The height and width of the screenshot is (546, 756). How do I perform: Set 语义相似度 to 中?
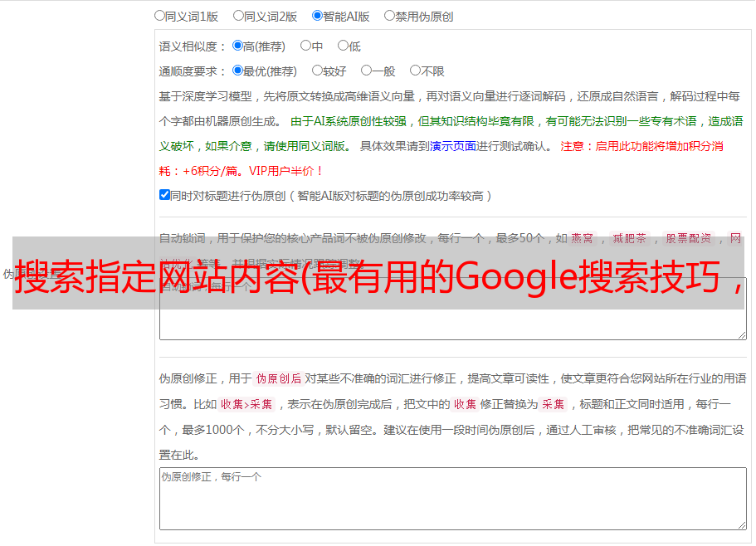[305, 46]
